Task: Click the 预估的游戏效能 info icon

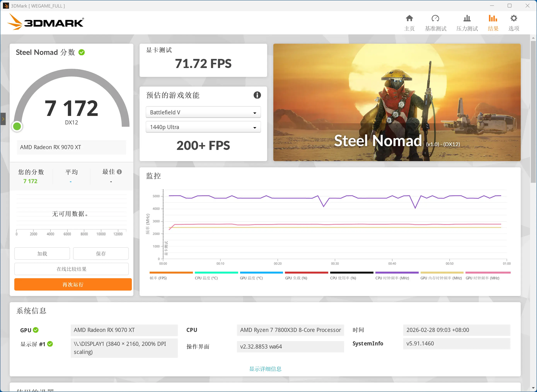Action: [x=257, y=95]
